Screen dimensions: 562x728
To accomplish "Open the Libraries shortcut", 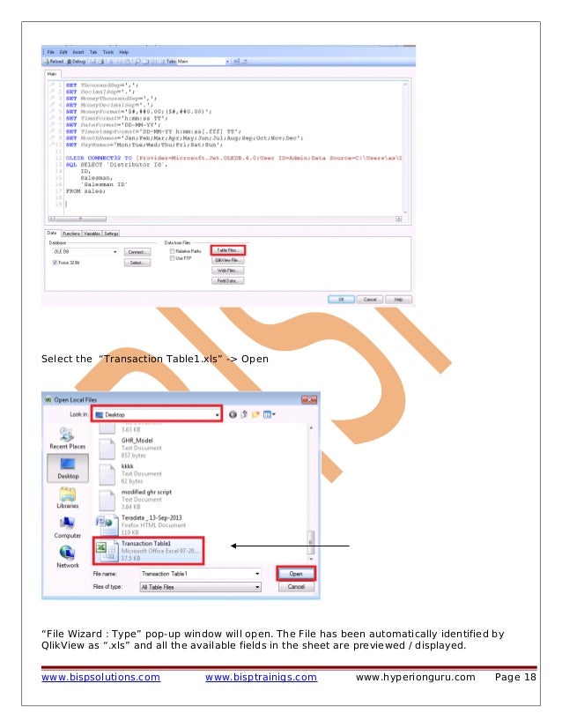I will point(67,498).
